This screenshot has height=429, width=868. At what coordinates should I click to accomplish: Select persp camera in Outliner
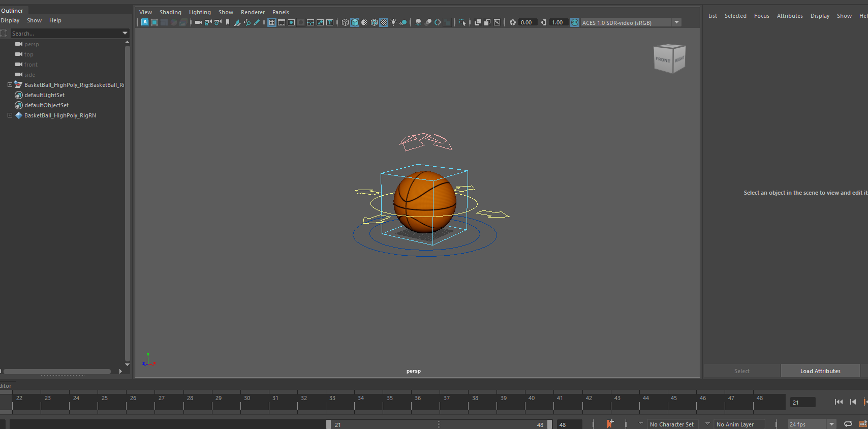32,44
